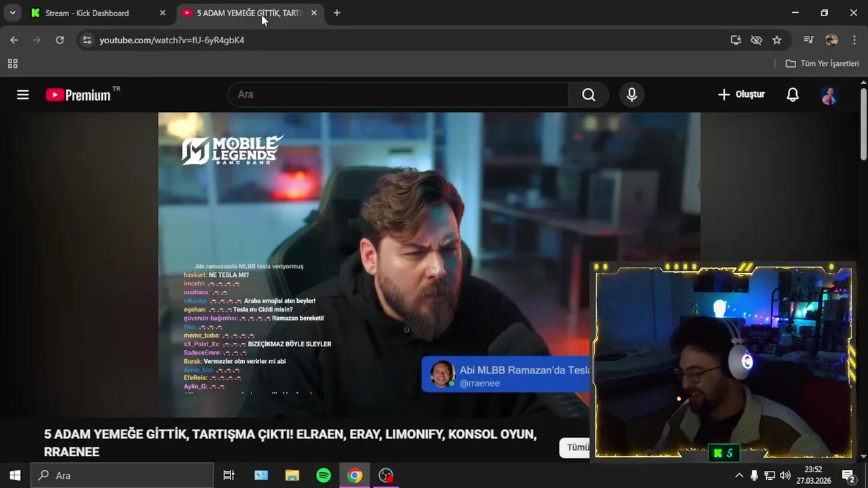Reload the page with refresh icon
This screenshot has width=868, height=488.
click(60, 40)
